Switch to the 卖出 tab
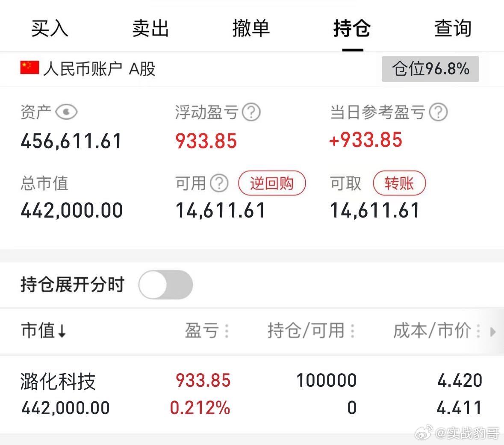This screenshot has height=445, width=504. 150,29
